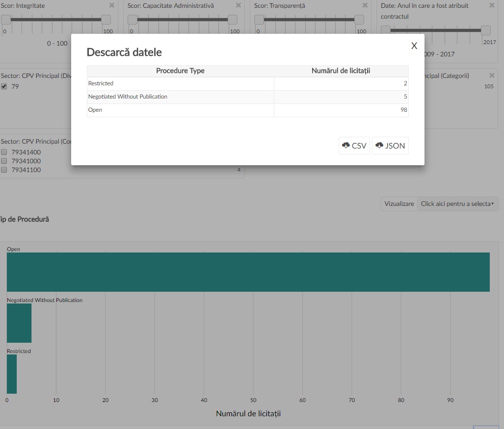504x429 pixels.
Task: Remove the CPV Principal Categorii filter
Action: pyautogui.click(x=492, y=76)
